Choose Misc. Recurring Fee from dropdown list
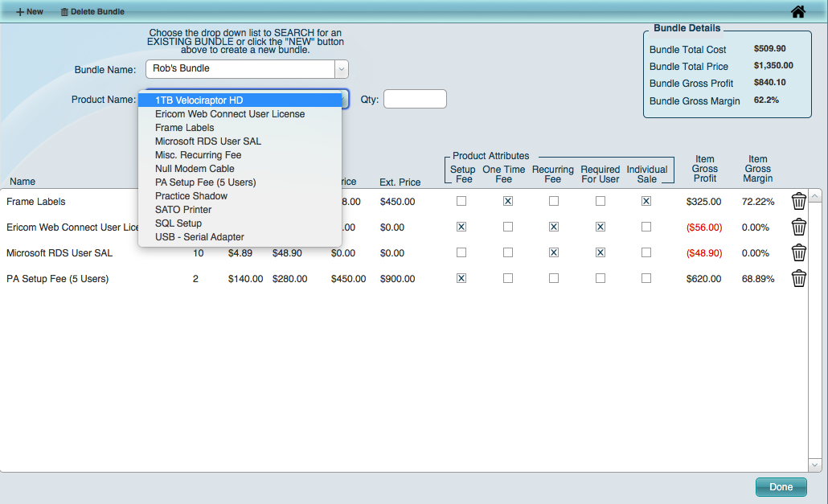Viewport: 828px width, 504px height. coord(240,155)
